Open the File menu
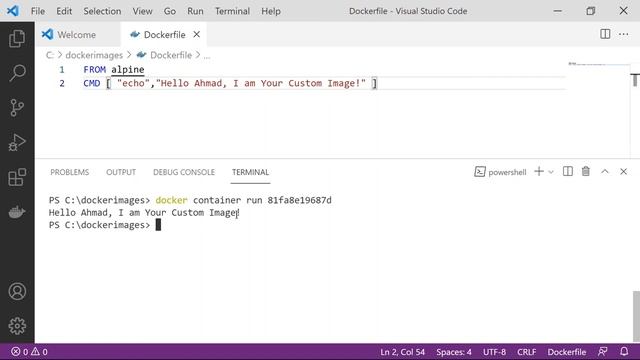This screenshot has height=360, width=640. point(38,11)
